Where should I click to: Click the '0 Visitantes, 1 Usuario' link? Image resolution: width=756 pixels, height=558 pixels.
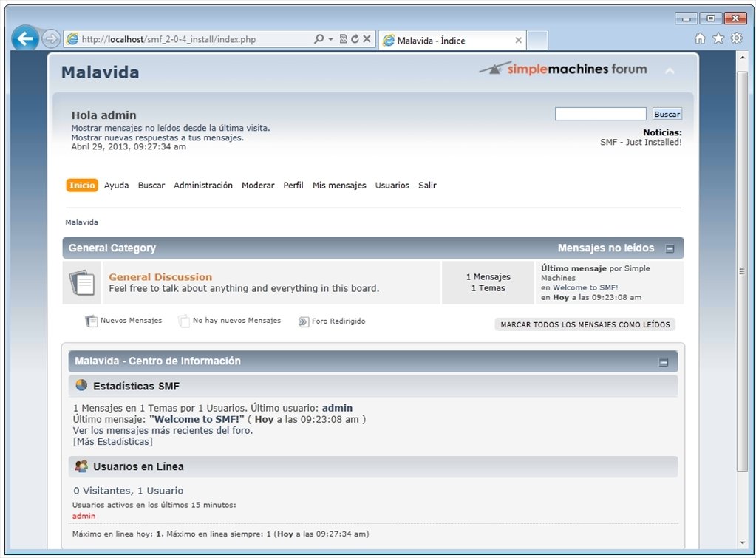[129, 491]
